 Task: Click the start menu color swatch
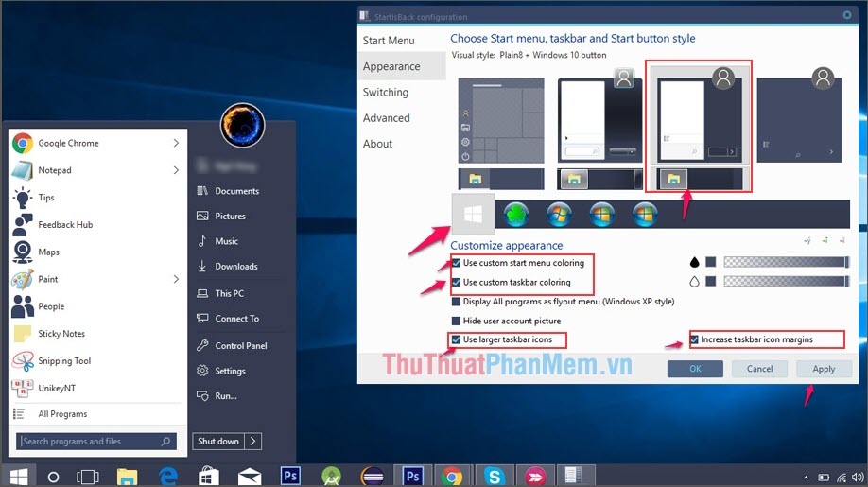pyautogui.click(x=711, y=262)
